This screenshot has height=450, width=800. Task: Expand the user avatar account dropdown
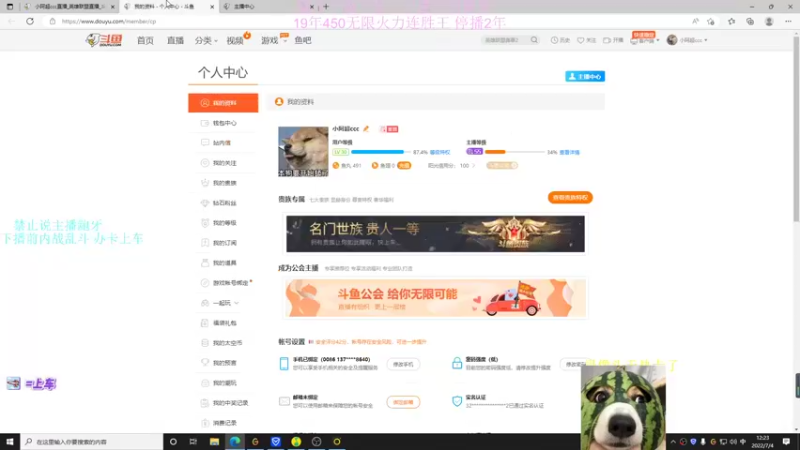(x=687, y=40)
